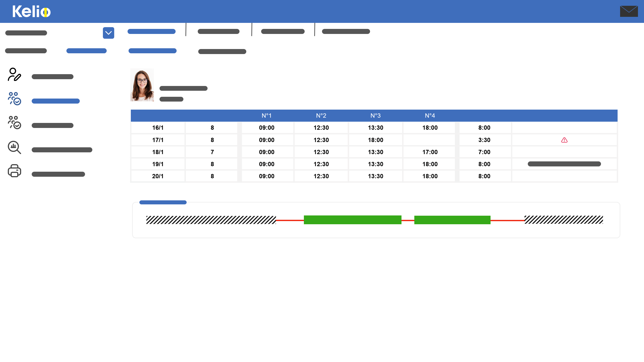Click the 18:00 N°3 entry on 17/1
The height and width of the screenshot is (362, 644).
click(x=376, y=140)
